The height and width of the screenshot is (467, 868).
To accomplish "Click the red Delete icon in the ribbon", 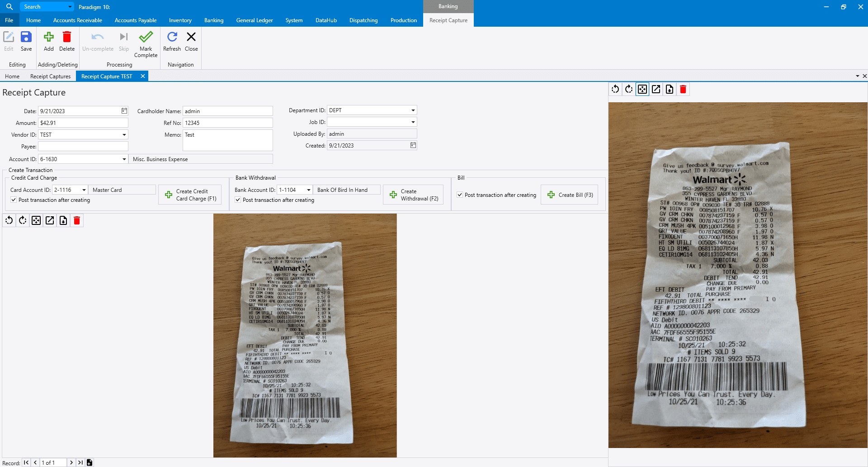I will [x=67, y=37].
